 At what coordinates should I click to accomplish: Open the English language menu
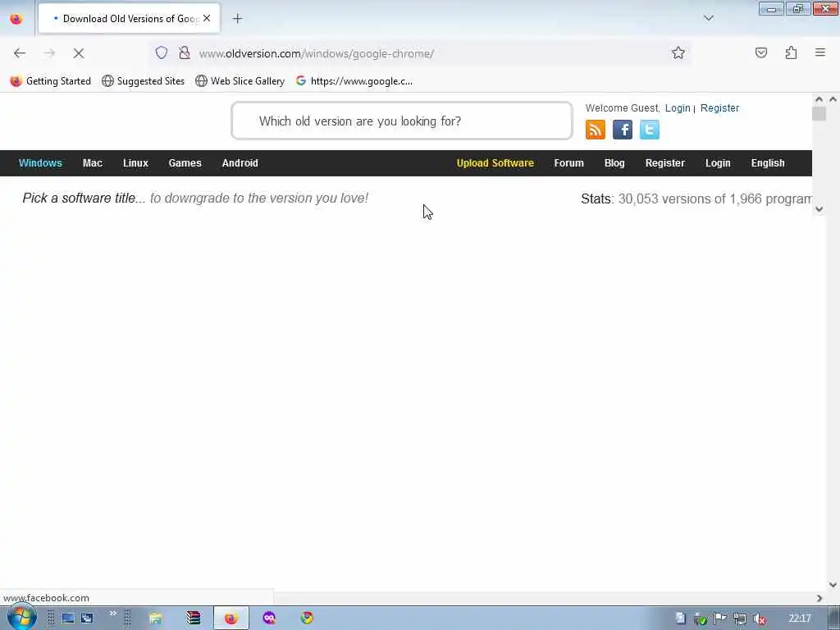click(767, 163)
